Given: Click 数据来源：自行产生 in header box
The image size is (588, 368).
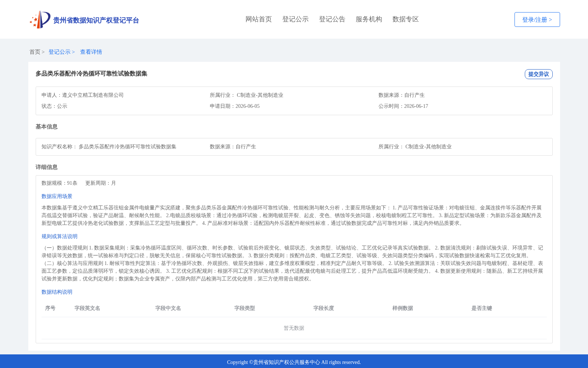Looking at the screenshot, I should tap(402, 95).
